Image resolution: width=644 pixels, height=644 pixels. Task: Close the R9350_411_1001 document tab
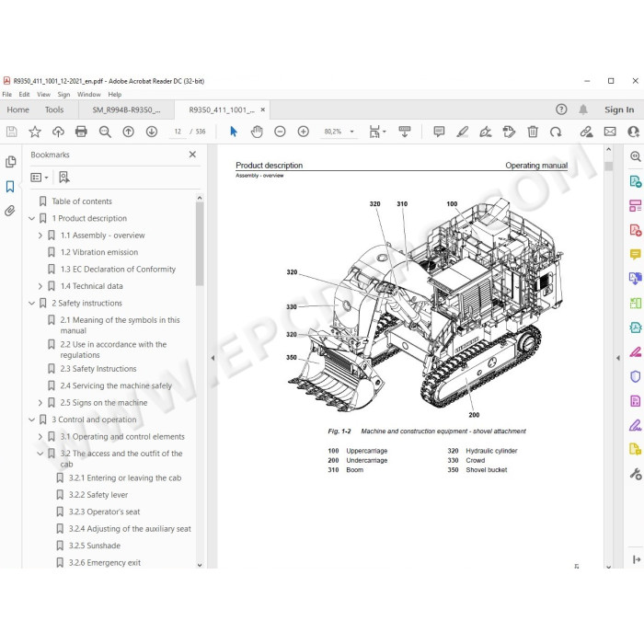click(263, 109)
